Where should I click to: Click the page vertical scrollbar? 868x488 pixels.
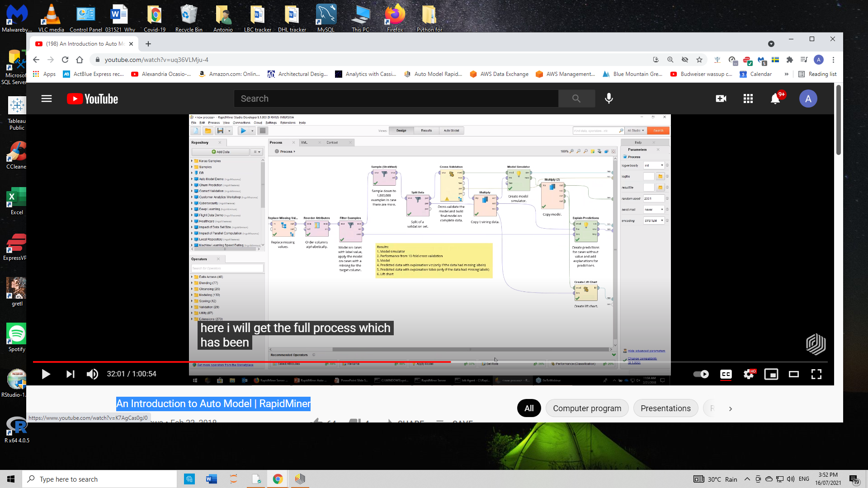pos(839,120)
